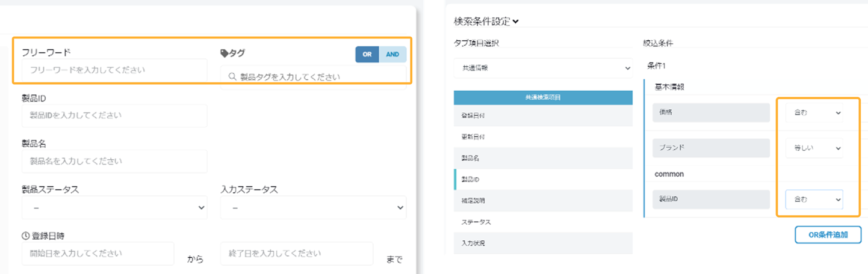Viewport: 868px width, 274px height.
Task: Click the tag icon beside タグ label
Action: (x=225, y=53)
